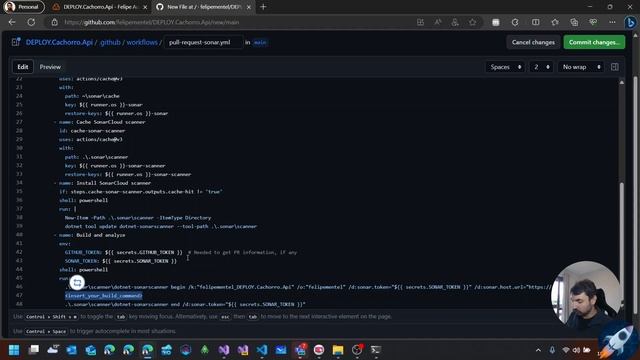Screen dimensions: 640x360
Task: Click the circular swap icon over the code
Action: pos(77,282)
